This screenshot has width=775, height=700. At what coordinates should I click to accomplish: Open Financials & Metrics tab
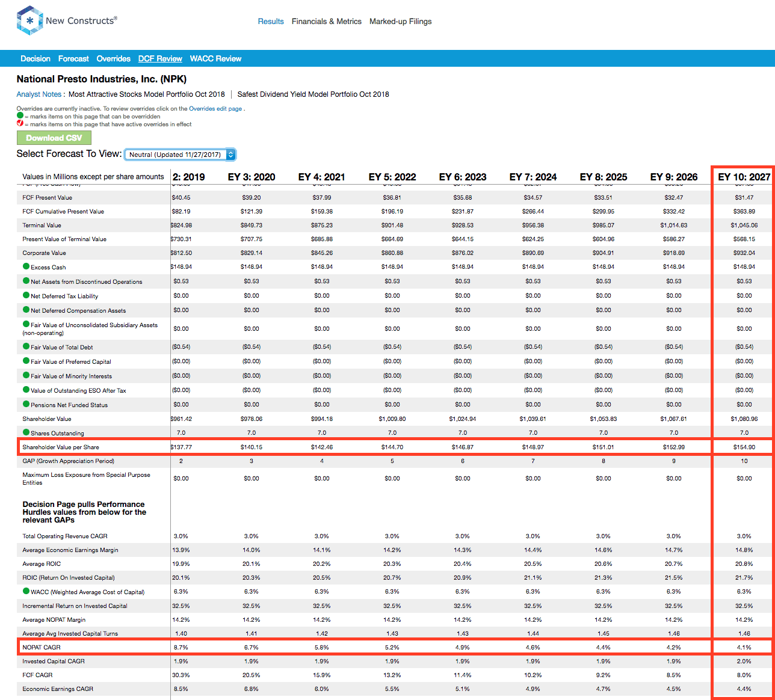click(327, 21)
